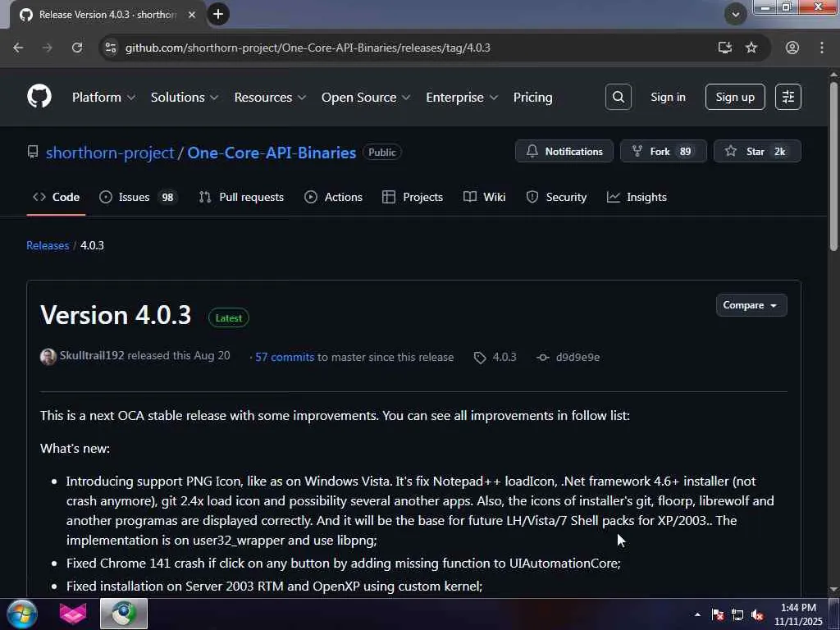Switch to the Security tab
The width and height of the screenshot is (840, 630).
coord(556,197)
